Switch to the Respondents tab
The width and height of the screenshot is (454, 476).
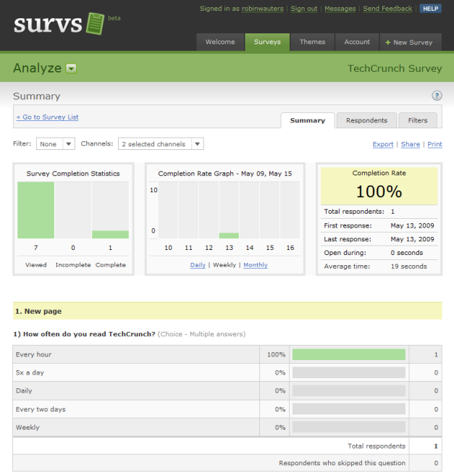coord(366,120)
